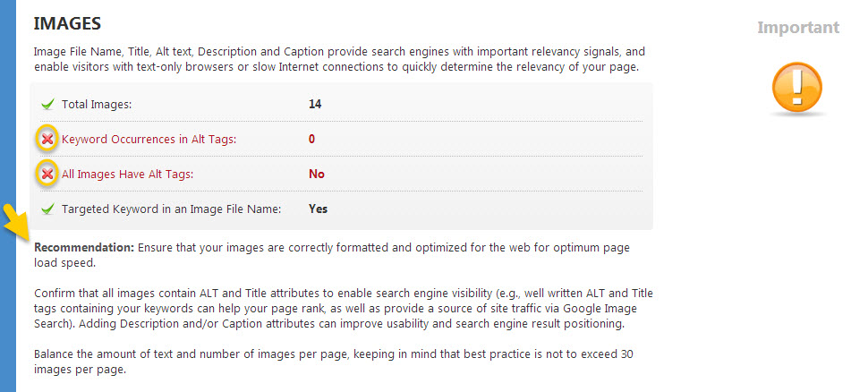The image size is (868, 392).
Task: Click the orange exclamation warning icon
Action: 796,89
